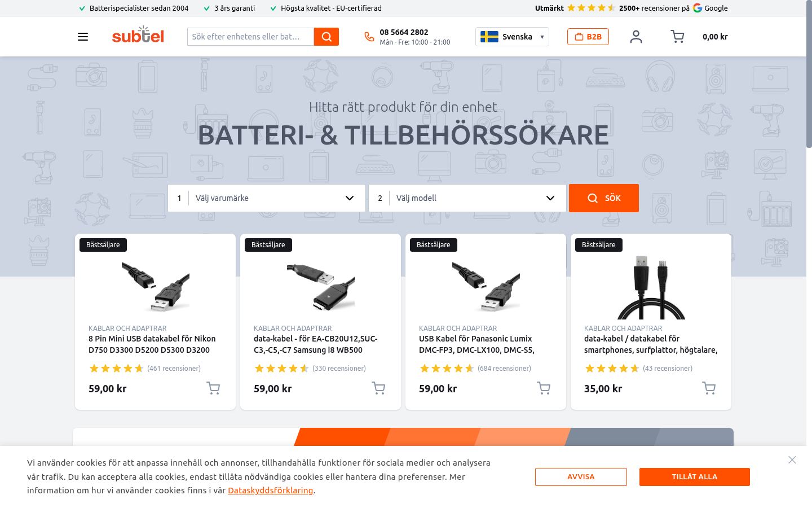Image resolution: width=812 pixels, height=508 pixels.
Task: Open the user account icon
Action: [x=636, y=37]
